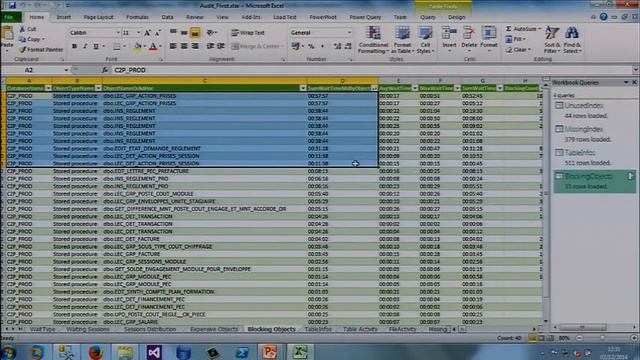
Task: Open the AutoSum dropdown arrow
Action: [540, 29]
